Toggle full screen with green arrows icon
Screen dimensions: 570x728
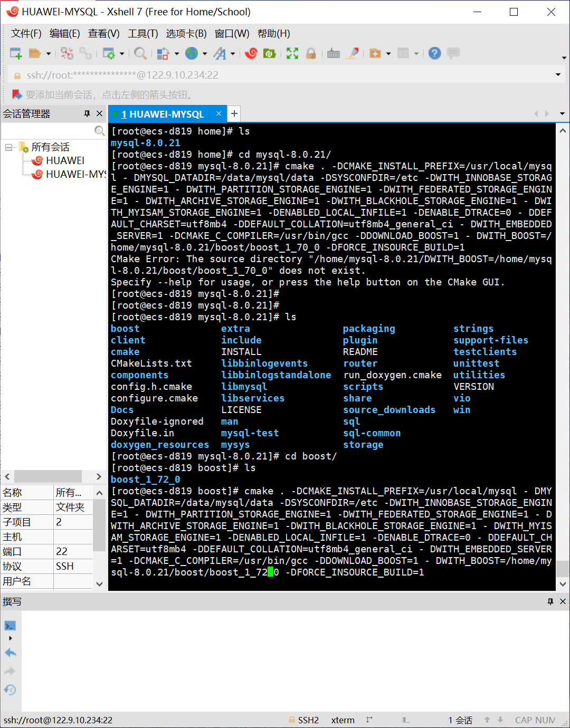[x=292, y=53]
